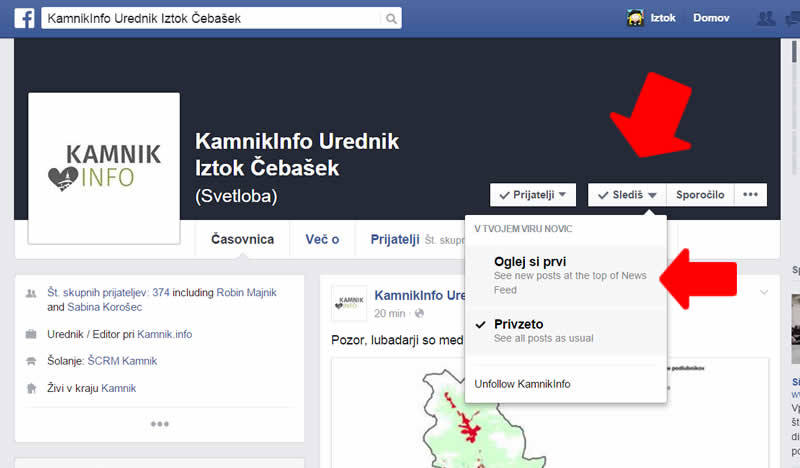Click the home location icon
The height and width of the screenshot is (468, 800).
pos(31,388)
